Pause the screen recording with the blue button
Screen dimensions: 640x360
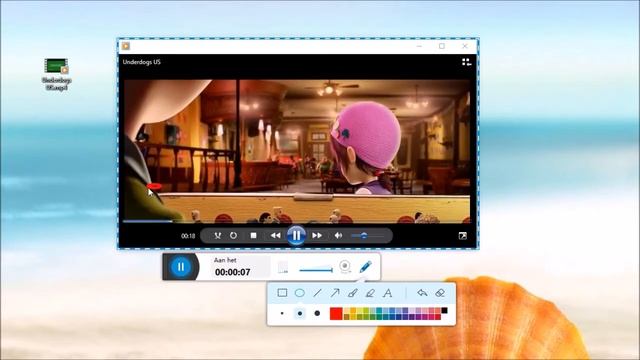(180, 267)
